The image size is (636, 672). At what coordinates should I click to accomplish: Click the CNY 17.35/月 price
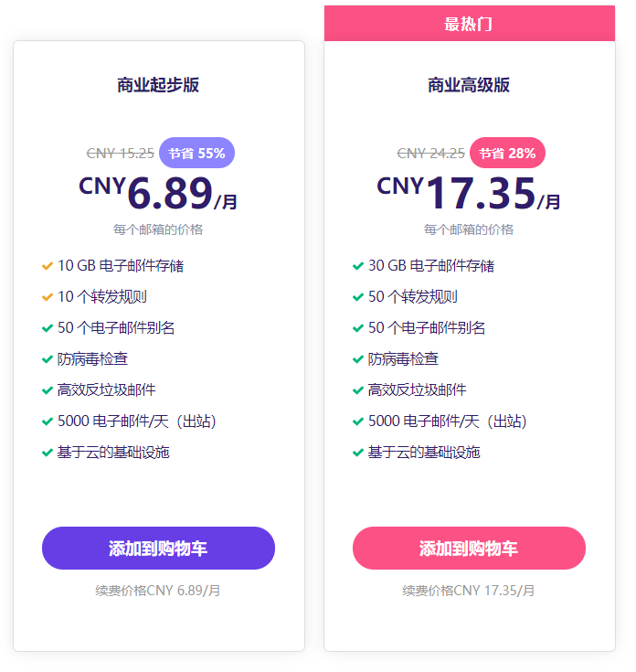pyautogui.click(x=469, y=193)
